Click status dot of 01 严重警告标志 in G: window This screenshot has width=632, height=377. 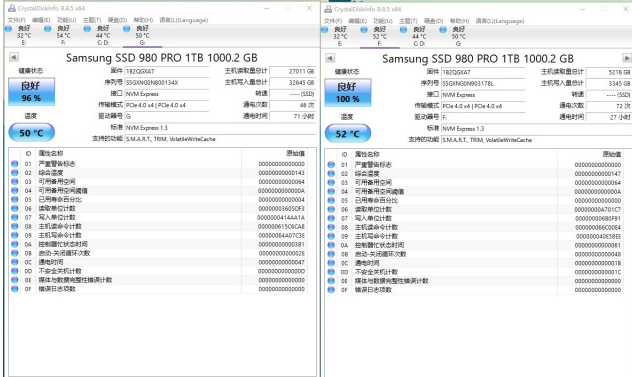15,164
